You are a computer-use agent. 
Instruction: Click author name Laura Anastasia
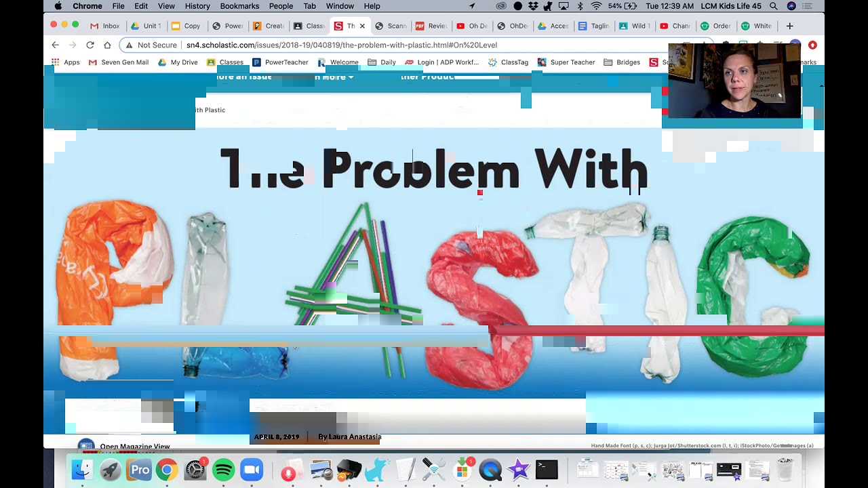355,437
